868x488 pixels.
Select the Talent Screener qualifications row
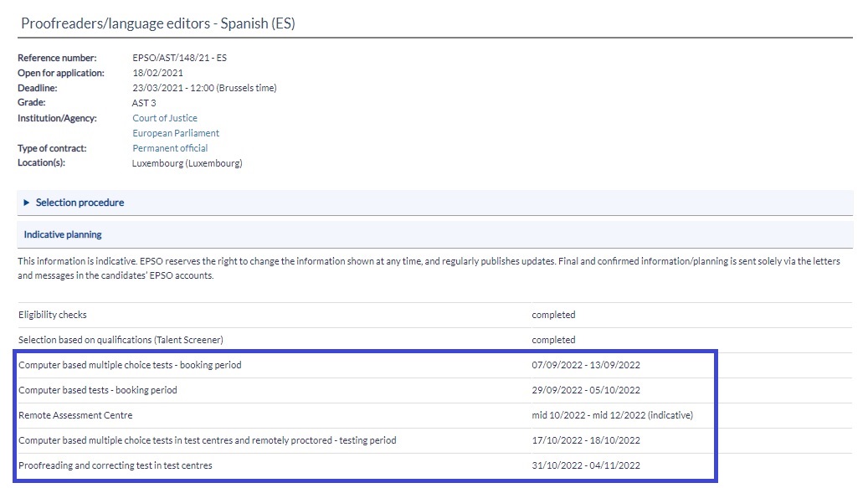(x=121, y=340)
